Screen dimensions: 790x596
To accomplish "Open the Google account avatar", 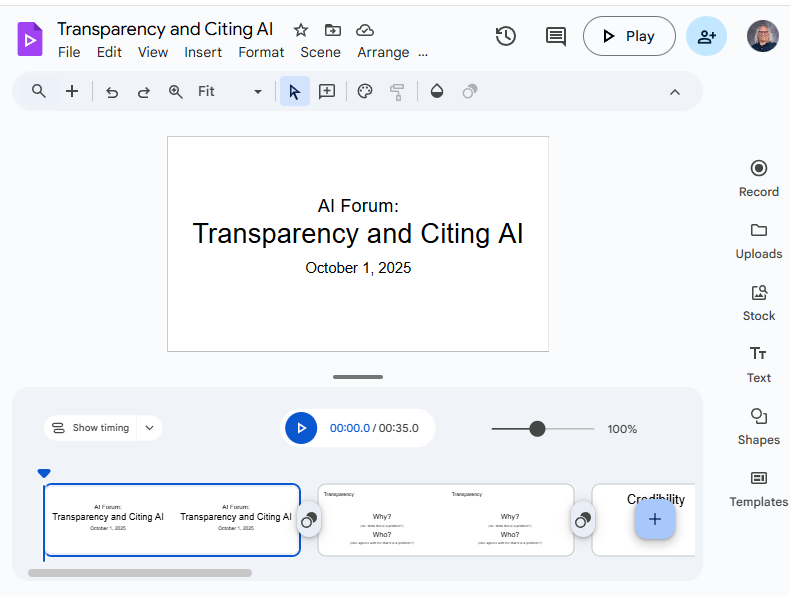I will pyautogui.click(x=763, y=36).
